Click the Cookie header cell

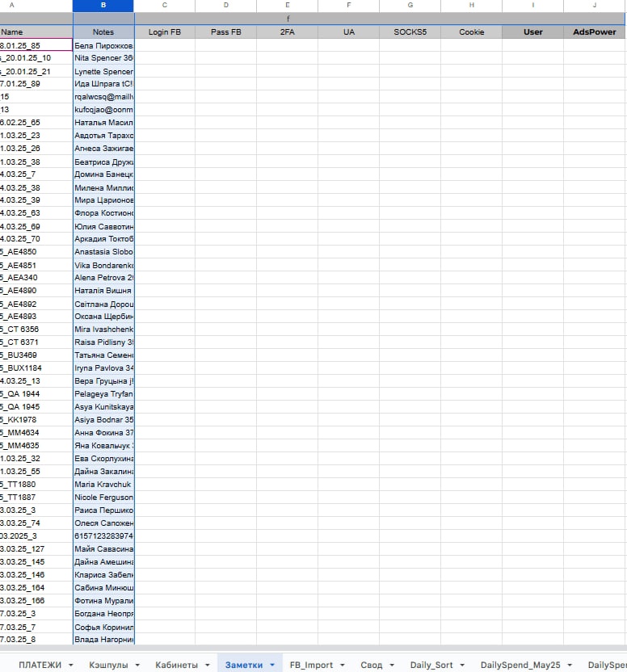(x=471, y=32)
